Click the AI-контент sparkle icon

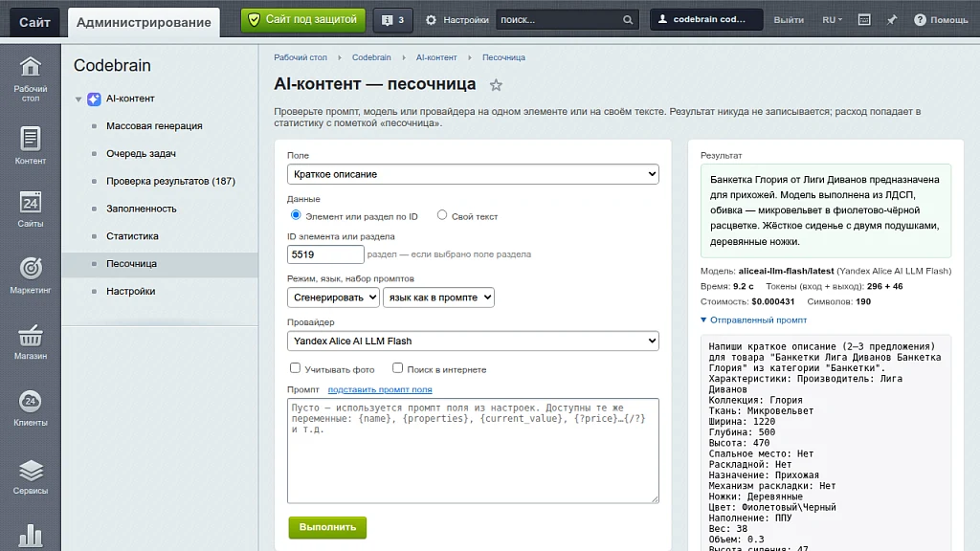(94, 99)
